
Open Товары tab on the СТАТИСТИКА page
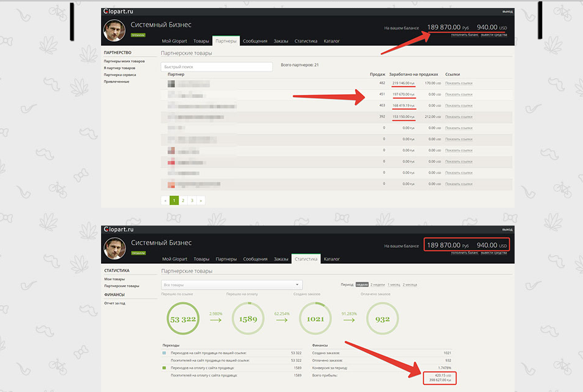[202, 259]
